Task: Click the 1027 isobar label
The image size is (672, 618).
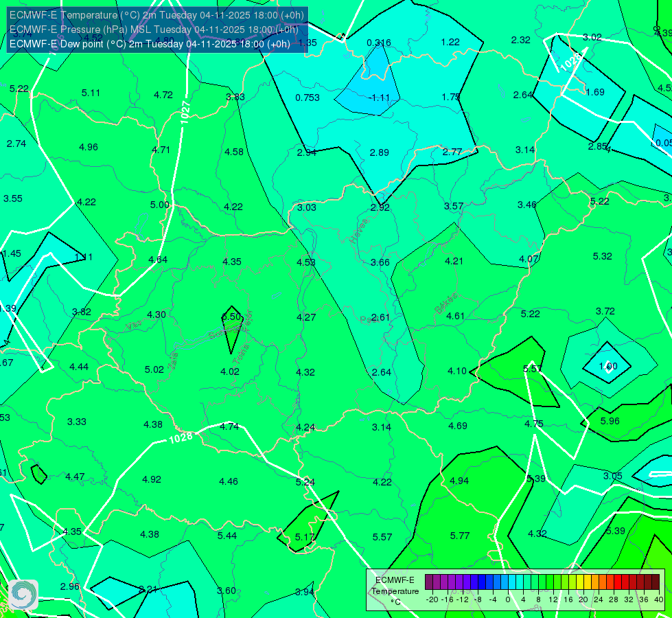Action: 185,113
